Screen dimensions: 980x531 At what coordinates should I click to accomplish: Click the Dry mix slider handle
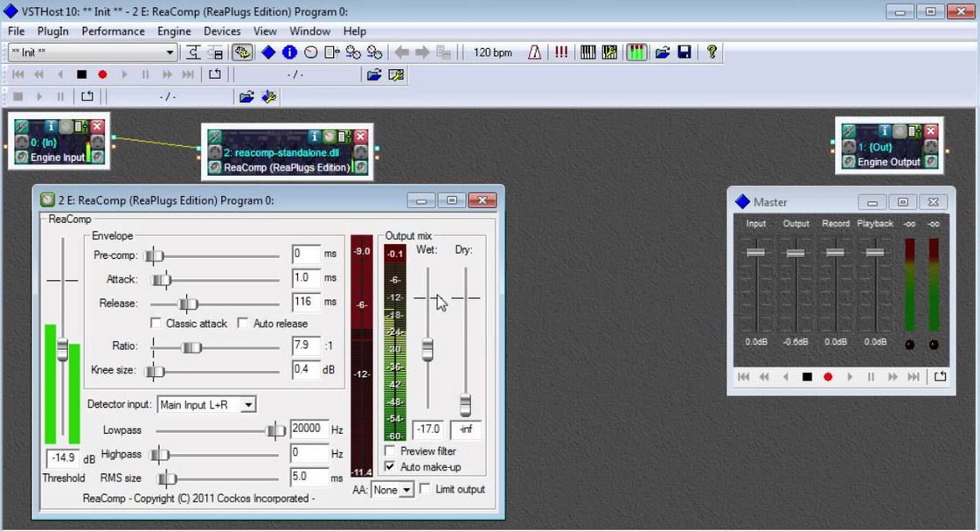(466, 405)
